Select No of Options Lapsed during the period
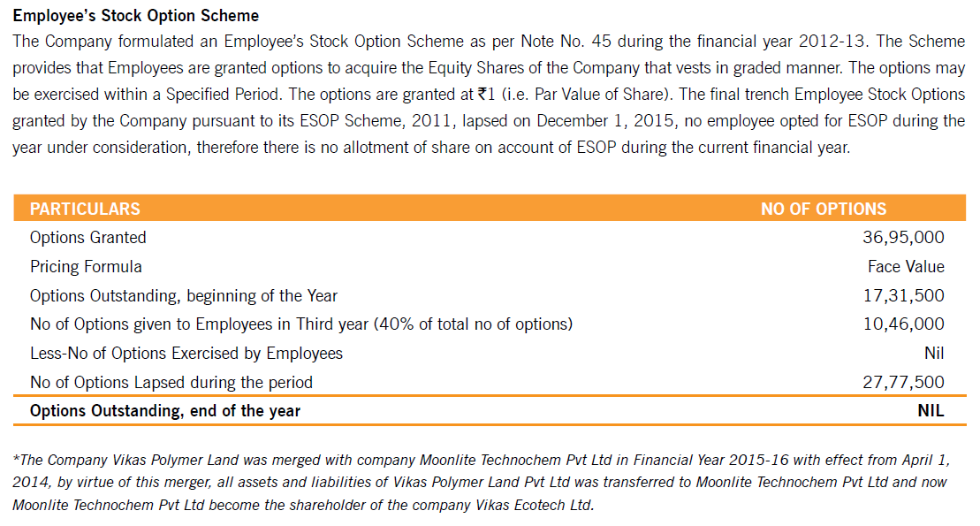 [171, 383]
